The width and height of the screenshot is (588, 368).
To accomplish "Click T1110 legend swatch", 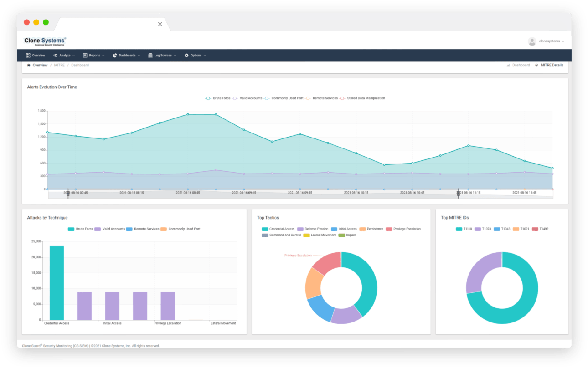I will 459,229.
